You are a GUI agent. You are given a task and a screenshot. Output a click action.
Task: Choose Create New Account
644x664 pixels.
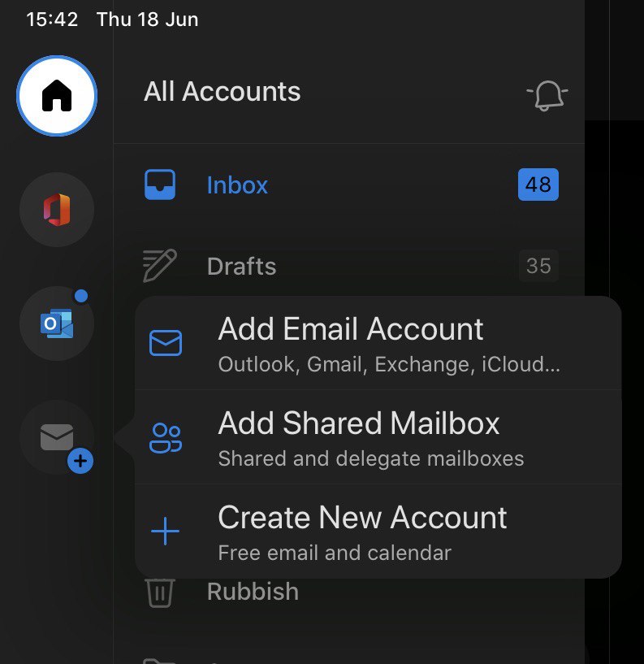point(378,532)
